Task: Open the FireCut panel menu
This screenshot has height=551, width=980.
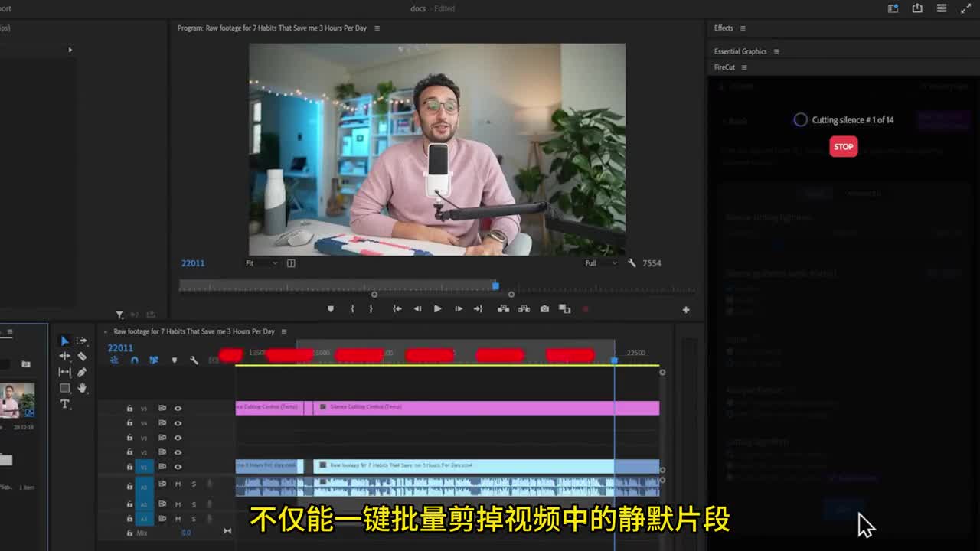Action: point(744,67)
